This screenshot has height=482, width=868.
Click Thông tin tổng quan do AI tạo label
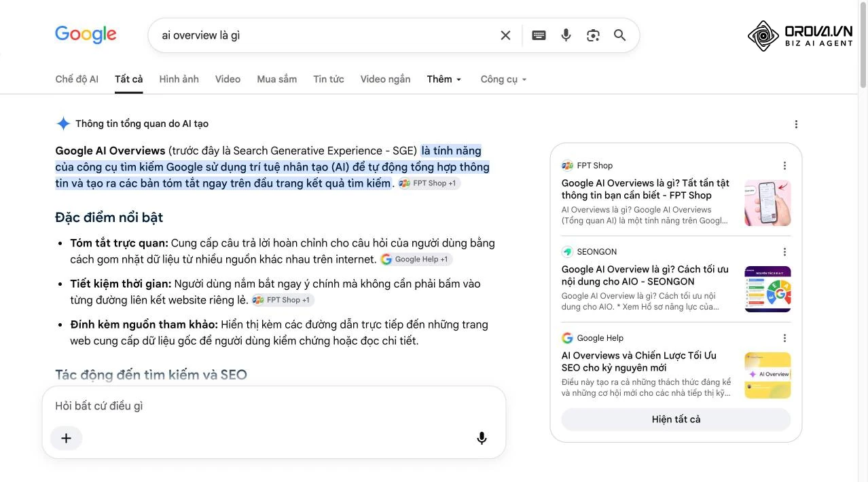click(142, 124)
